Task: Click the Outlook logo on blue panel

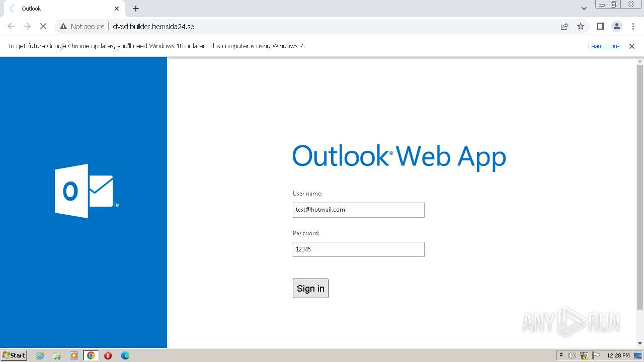Action: click(87, 191)
